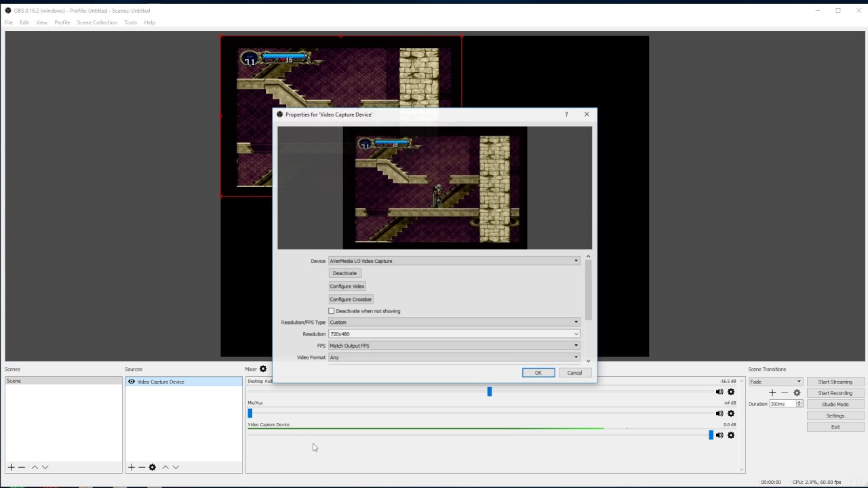Click Configure Crossbar button

click(x=351, y=299)
